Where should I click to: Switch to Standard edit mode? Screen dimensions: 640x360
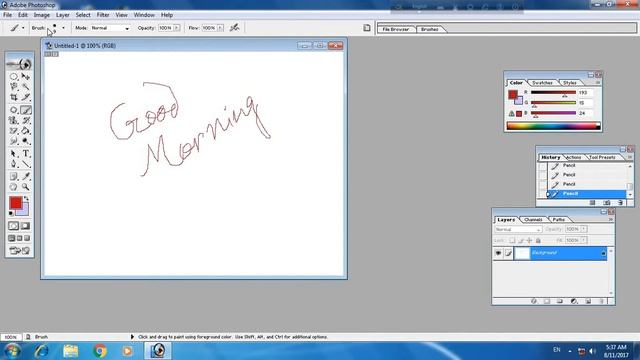[x=13, y=226]
